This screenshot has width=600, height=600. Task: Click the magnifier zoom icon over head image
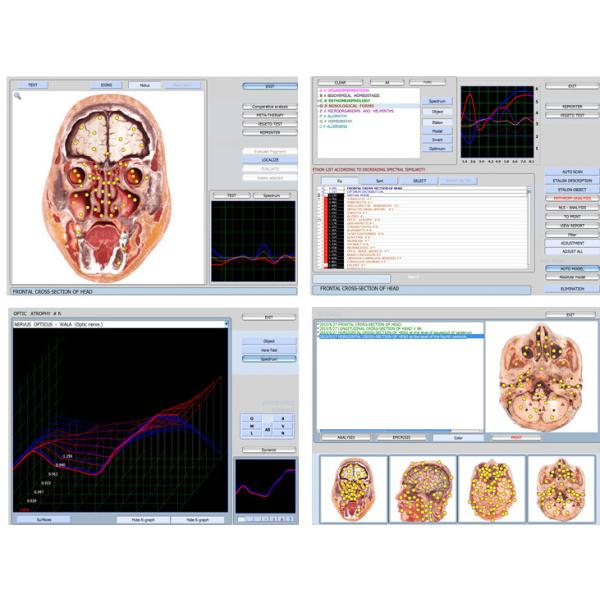click(x=18, y=97)
